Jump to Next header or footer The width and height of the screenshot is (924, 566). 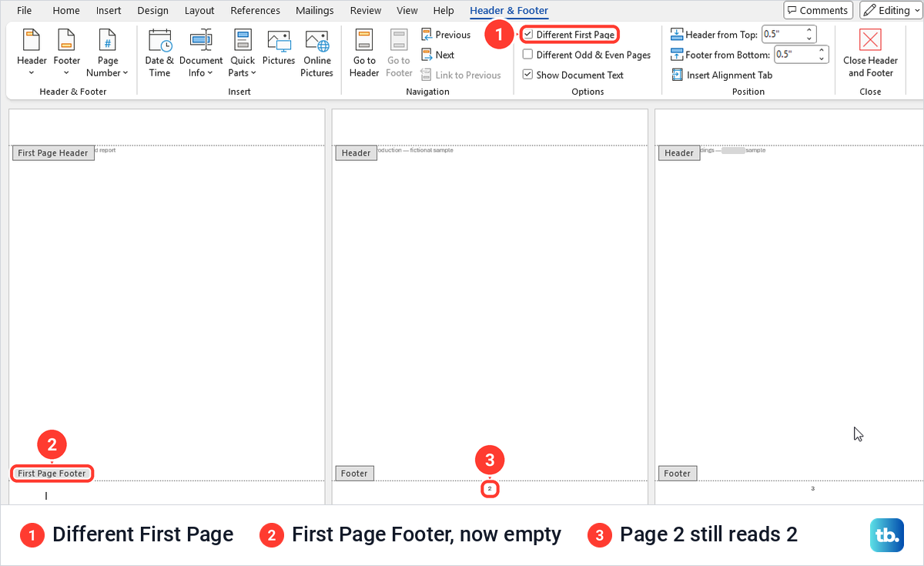point(438,55)
